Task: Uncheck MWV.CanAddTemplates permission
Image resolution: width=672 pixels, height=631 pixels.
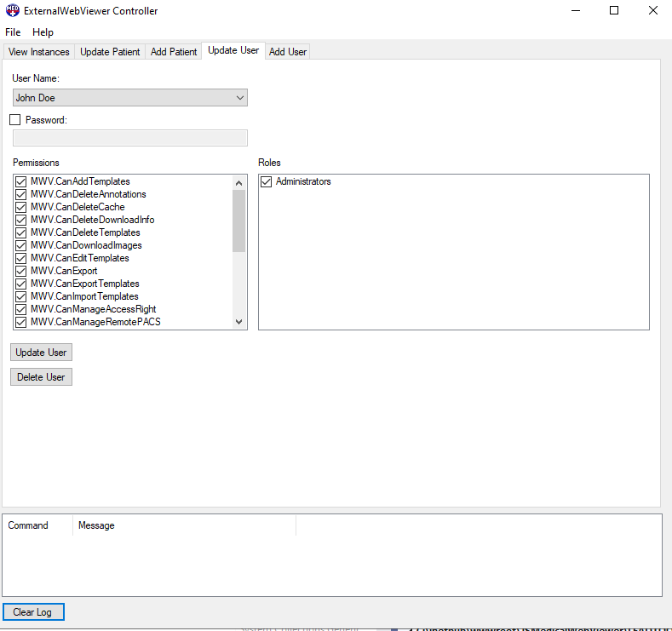Action: click(21, 181)
